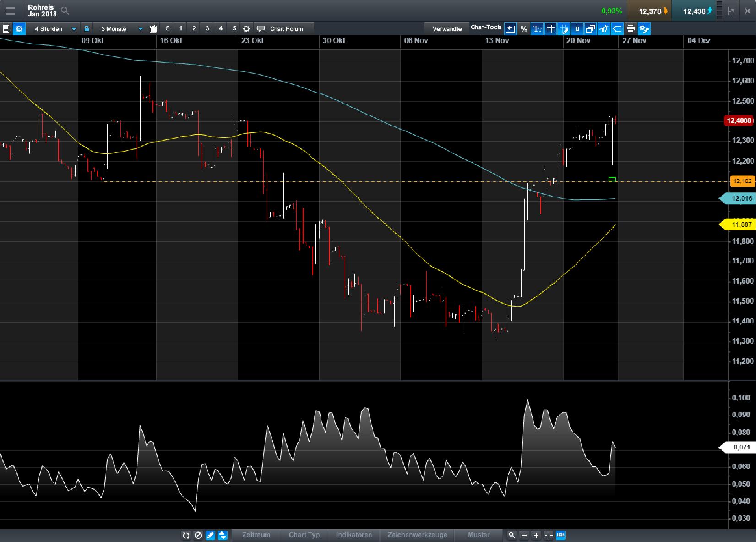Select the text annotation tool in Chart-Tools

pyautogui.click(x=536, y=29)
